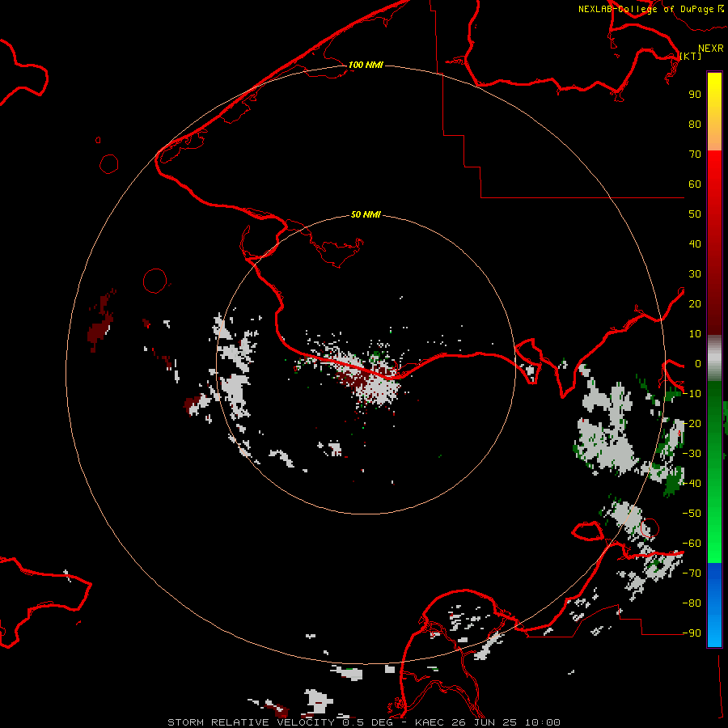Click the 80 value on the velocity scale
The height and width of the screenshot is (728, 728).
pyautogui.click(x=695, y=124)
